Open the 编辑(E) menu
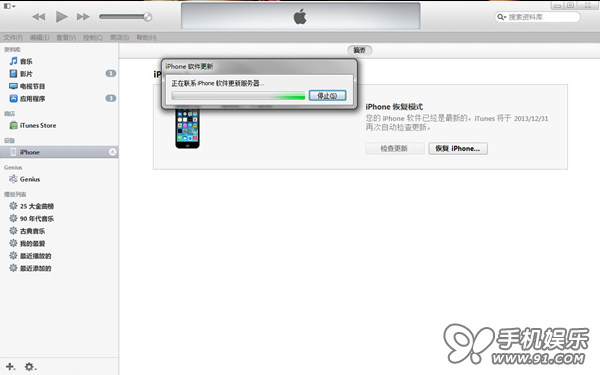 (39, 37)
